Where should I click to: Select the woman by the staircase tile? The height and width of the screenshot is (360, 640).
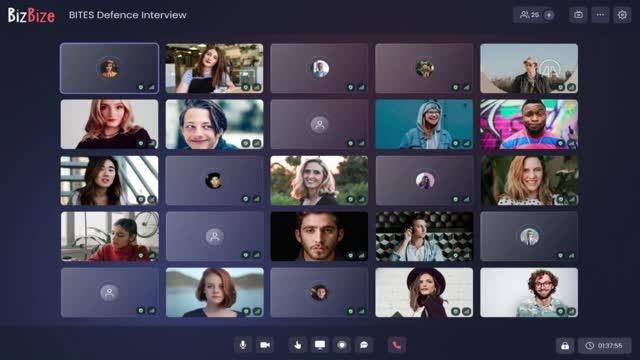pos(109,180)
